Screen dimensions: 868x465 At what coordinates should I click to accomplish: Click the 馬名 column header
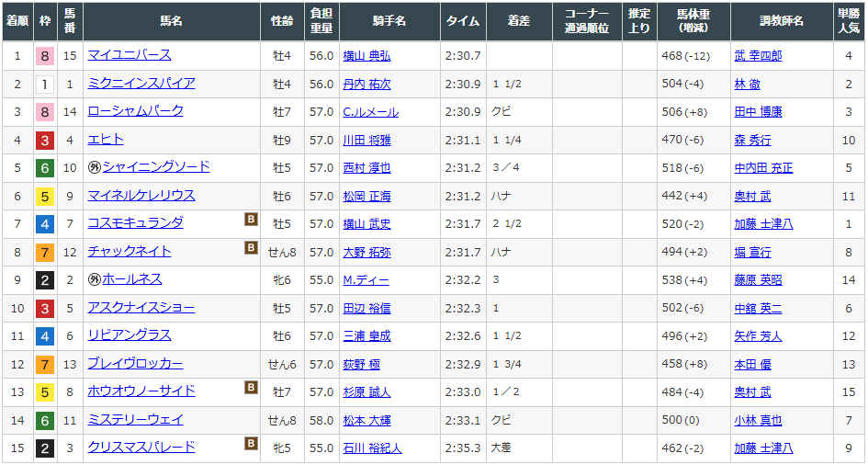coord(171,20)
